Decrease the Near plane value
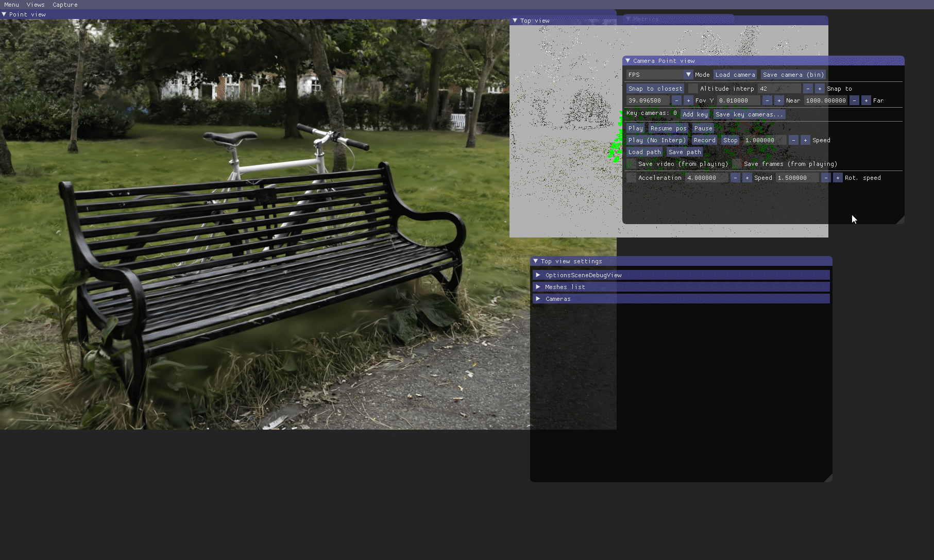This screenshot has width=934, height=560. 767,100
